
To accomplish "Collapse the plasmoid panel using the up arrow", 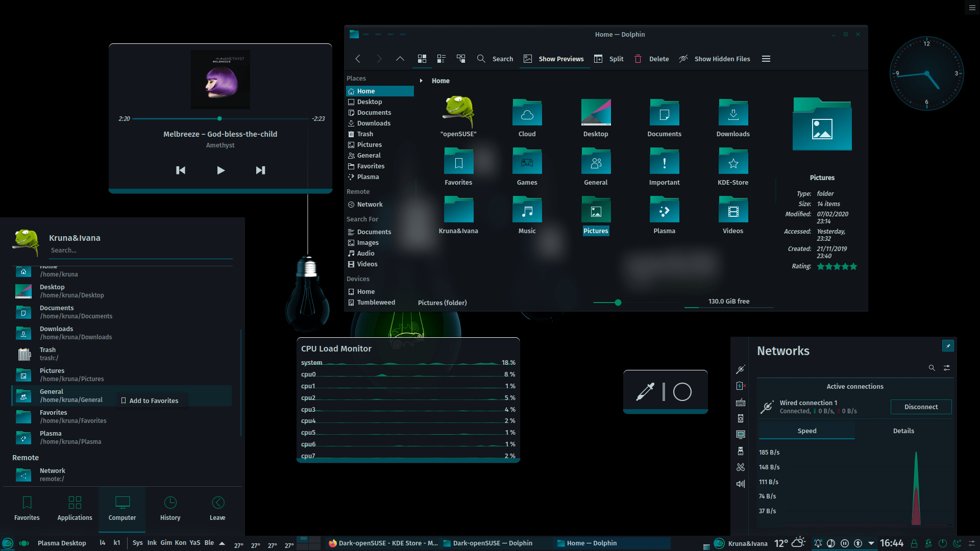I will tap(222, 543).
